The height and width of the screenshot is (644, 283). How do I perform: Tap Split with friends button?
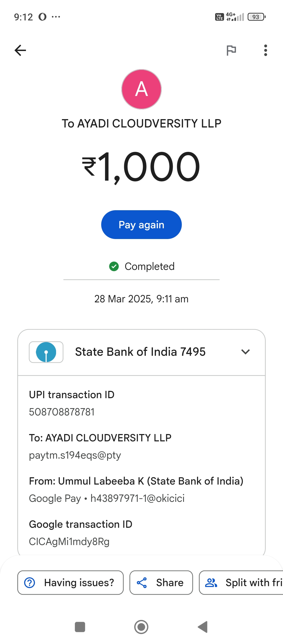coord(241,583)
